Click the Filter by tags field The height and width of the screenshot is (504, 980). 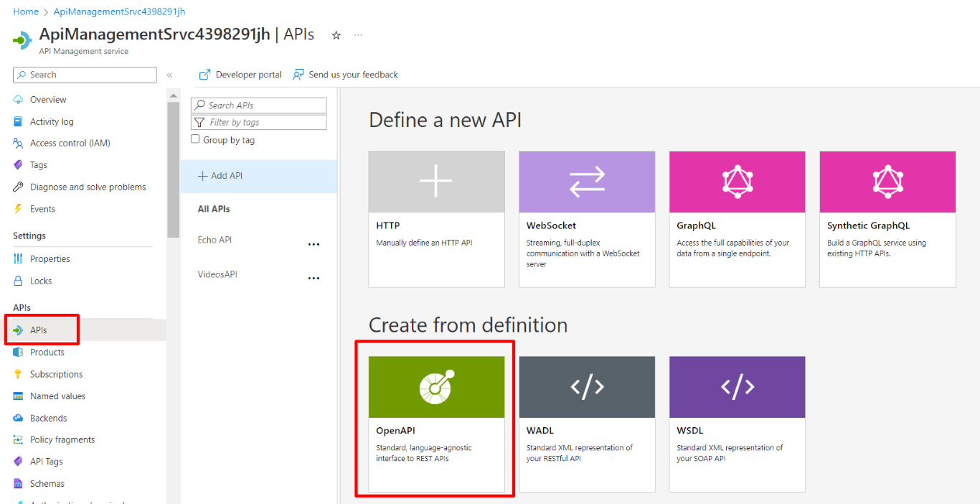[x=258, y=123]
